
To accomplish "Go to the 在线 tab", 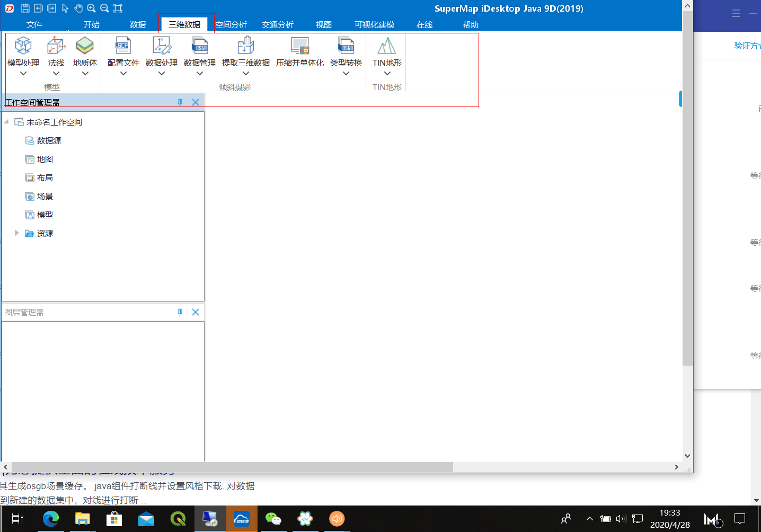I will [x=424, y=25].
